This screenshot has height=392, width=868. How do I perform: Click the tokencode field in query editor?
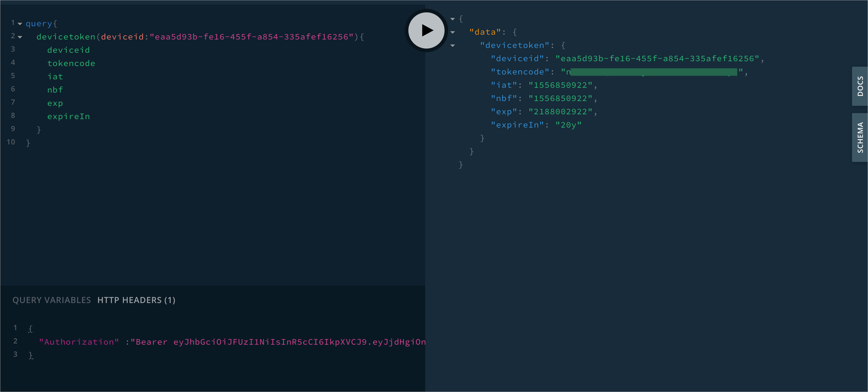(x=71, y=63)
